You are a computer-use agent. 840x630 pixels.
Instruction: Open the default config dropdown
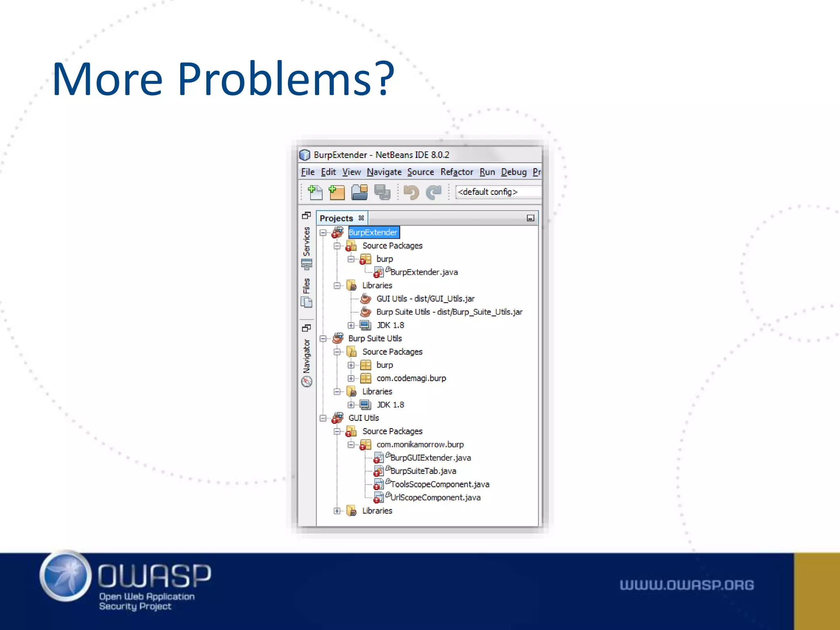(x=498, y=192)
